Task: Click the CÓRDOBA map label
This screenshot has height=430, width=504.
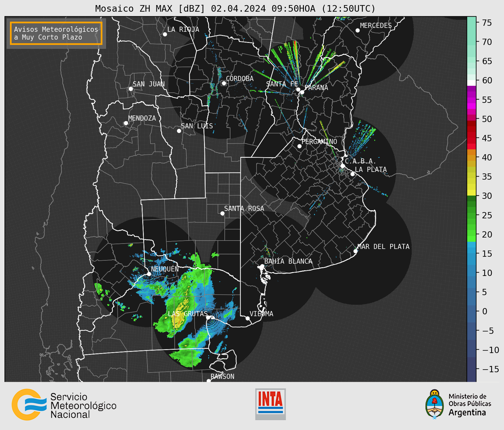Action: pyautogui.click(x=240, y=79)
